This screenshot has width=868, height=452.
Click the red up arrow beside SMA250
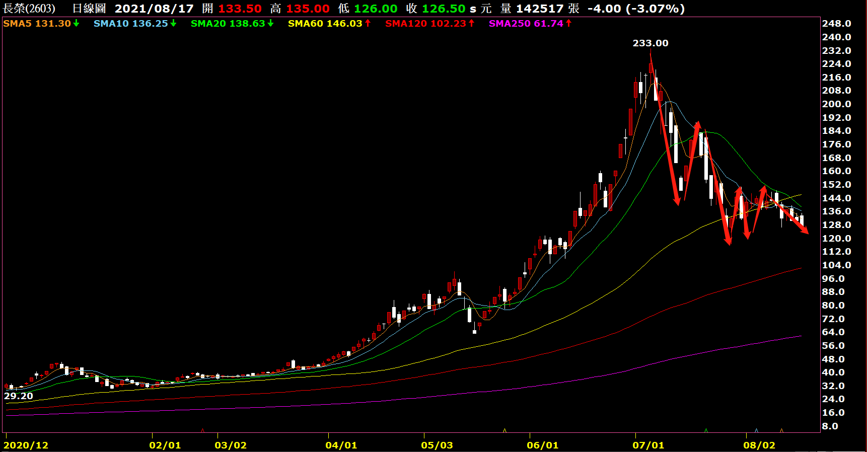coord(568,23)
